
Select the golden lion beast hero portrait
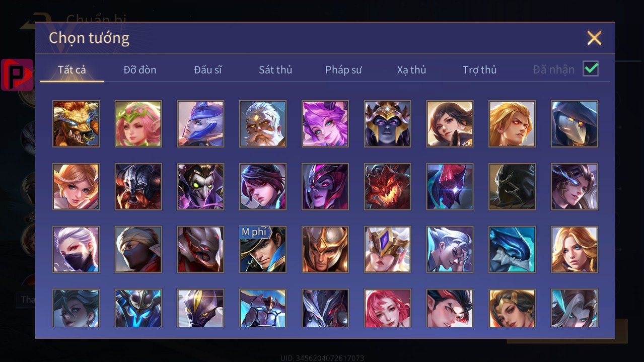coord(76,124)
